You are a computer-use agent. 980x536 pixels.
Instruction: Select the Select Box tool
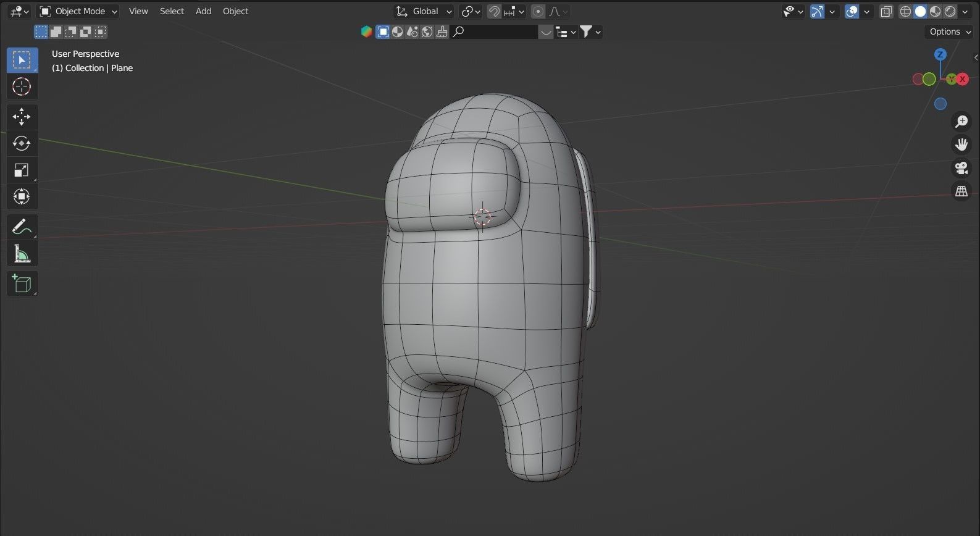click(22, 60)
